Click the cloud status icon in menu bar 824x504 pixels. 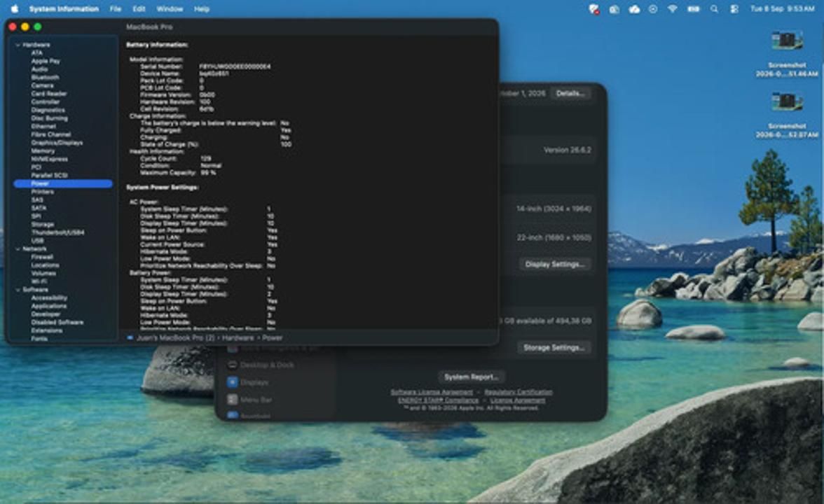[634, 9]
